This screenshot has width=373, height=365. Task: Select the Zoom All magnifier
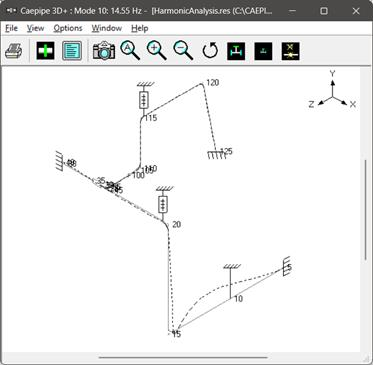point(130,51)
